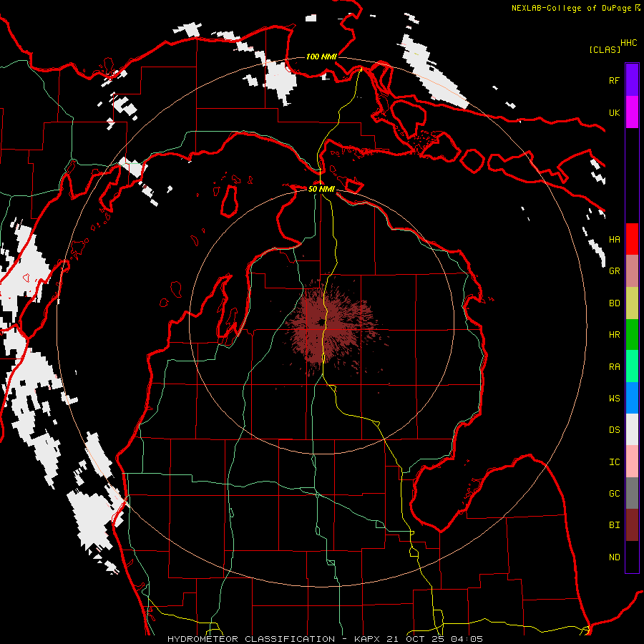Click the GR legend label
Image resolution: width=644 pixels, height=644 pixels.
coord(614,271)
